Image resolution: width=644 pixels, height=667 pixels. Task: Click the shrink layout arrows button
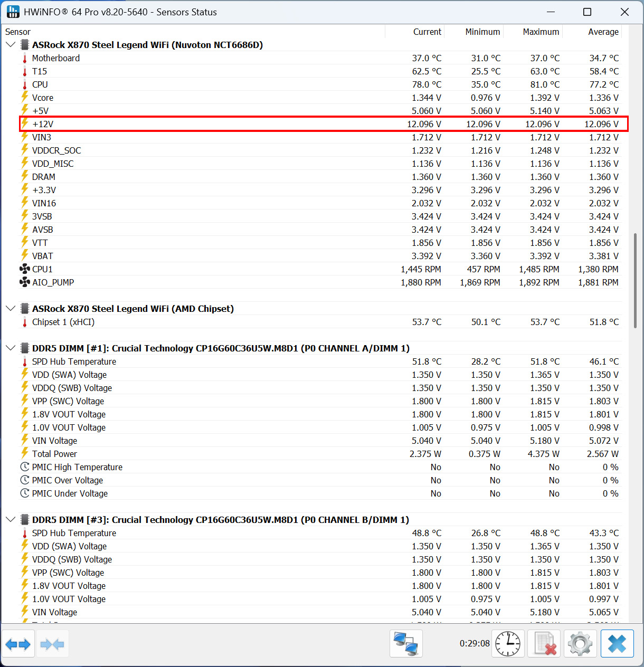(x=52, y=644)
